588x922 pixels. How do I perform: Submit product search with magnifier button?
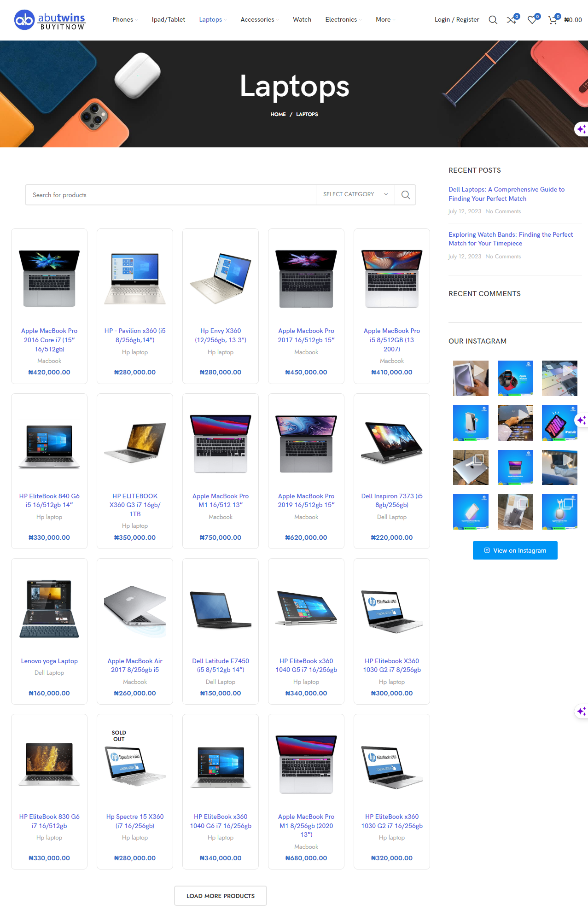405,195
